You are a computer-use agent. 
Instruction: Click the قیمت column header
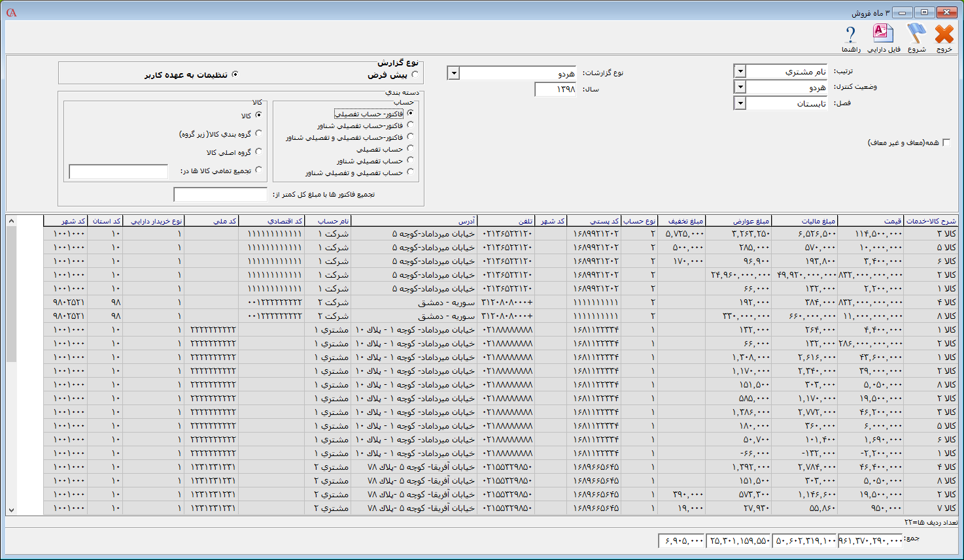[870, 221]
